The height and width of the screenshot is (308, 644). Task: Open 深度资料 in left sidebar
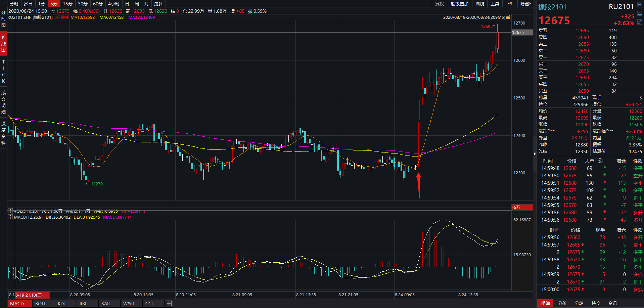(x=3, y=133)
